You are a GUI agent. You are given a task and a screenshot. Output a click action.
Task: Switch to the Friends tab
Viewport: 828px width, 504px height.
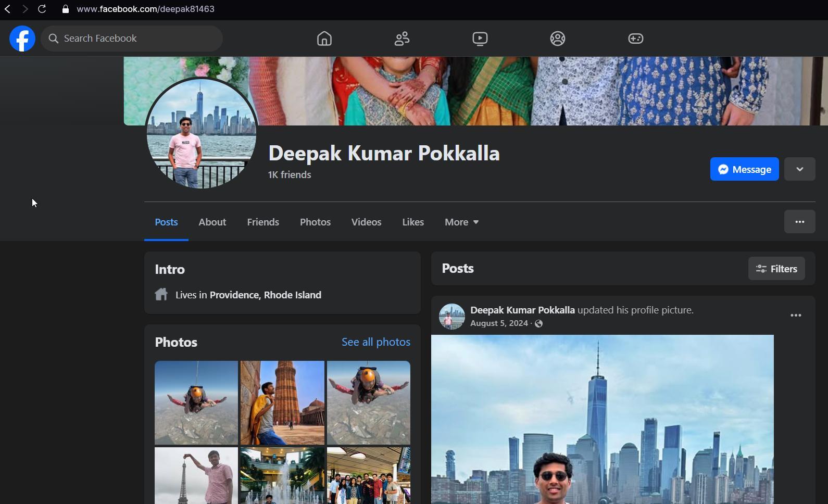pyautogui.click(x=263, y=222)
